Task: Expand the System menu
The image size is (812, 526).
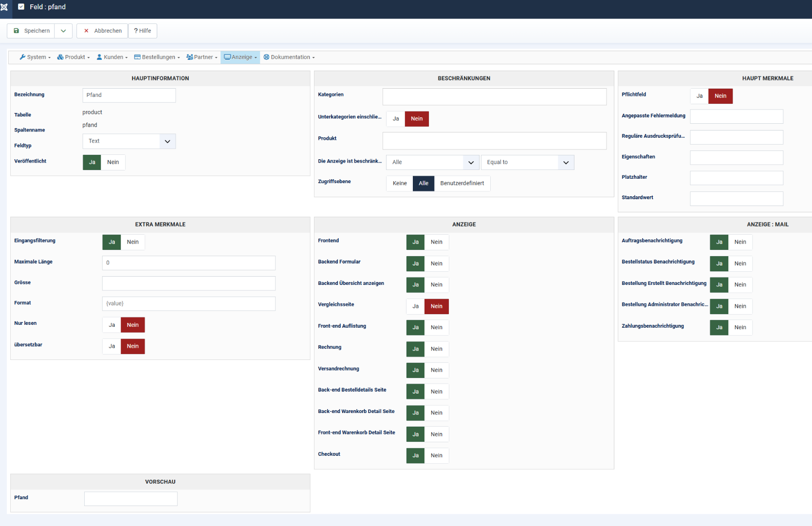Action: coord(35,57)
